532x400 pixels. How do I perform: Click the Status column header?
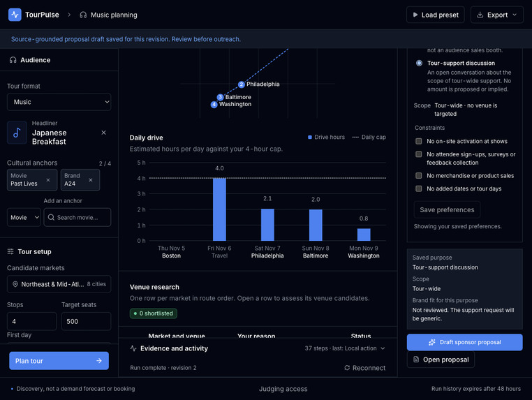click(361, 336)
